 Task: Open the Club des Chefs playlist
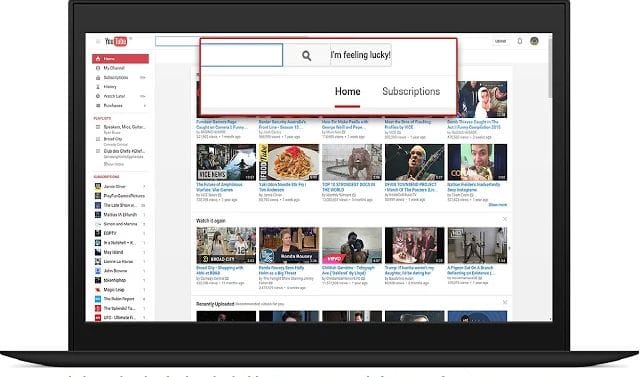click(124, 151)
